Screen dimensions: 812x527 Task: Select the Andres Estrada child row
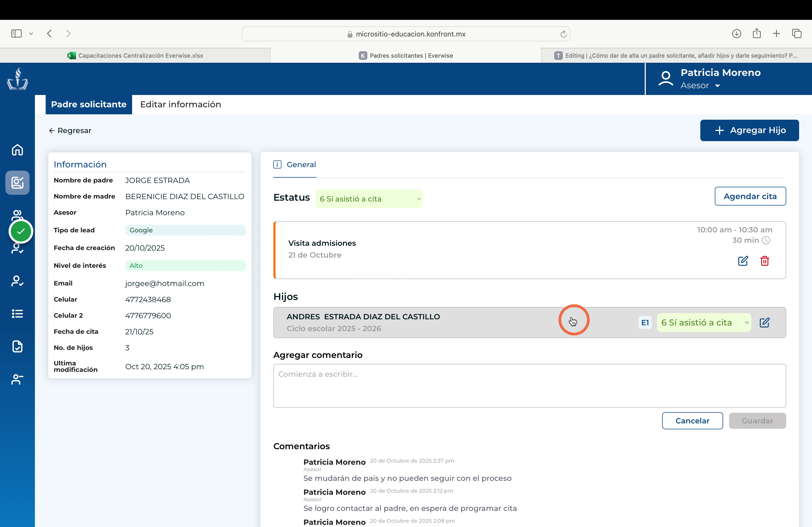(530, 323)
